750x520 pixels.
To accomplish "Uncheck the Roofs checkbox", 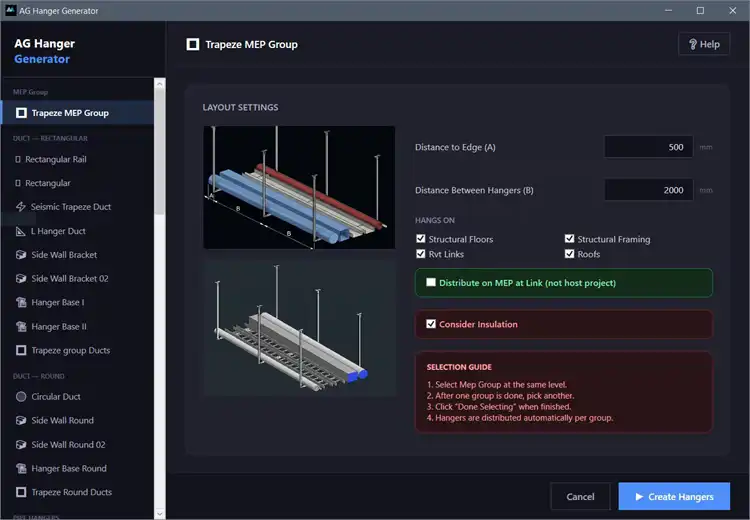I will [x=569, y=254].
